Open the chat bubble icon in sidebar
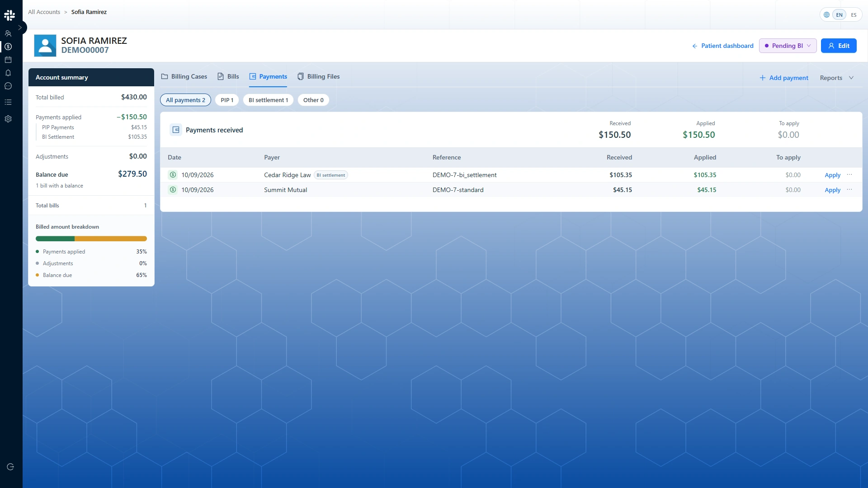Viewport: 868px width, 488px height. 8,86
